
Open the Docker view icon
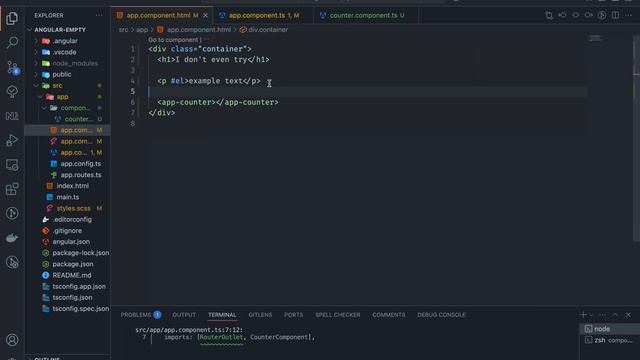coord(12,238)
